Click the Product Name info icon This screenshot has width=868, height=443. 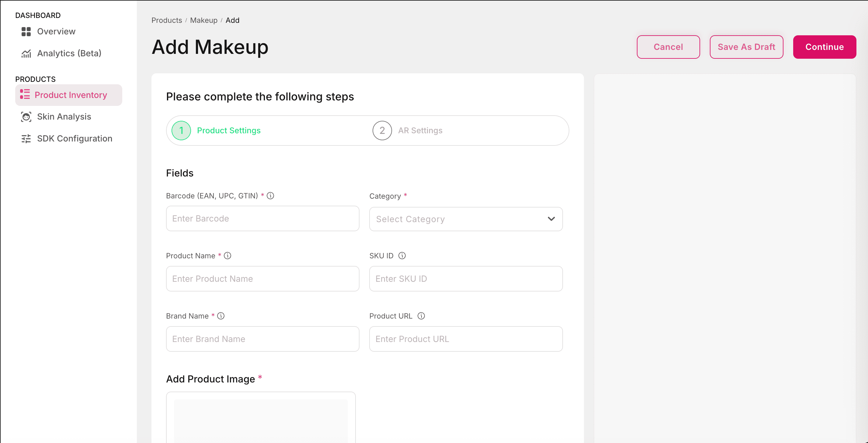click(x=227, y=256)
